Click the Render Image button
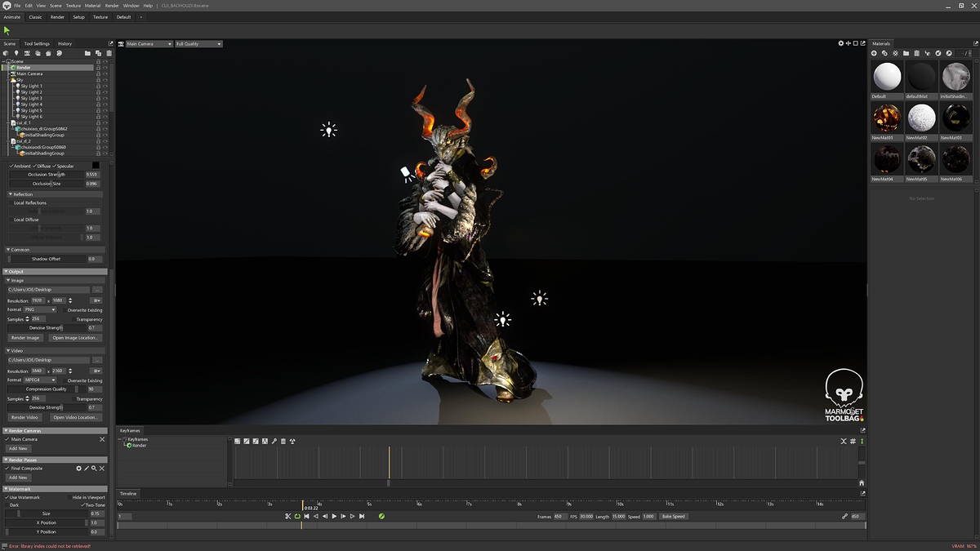 click(25, 337)
